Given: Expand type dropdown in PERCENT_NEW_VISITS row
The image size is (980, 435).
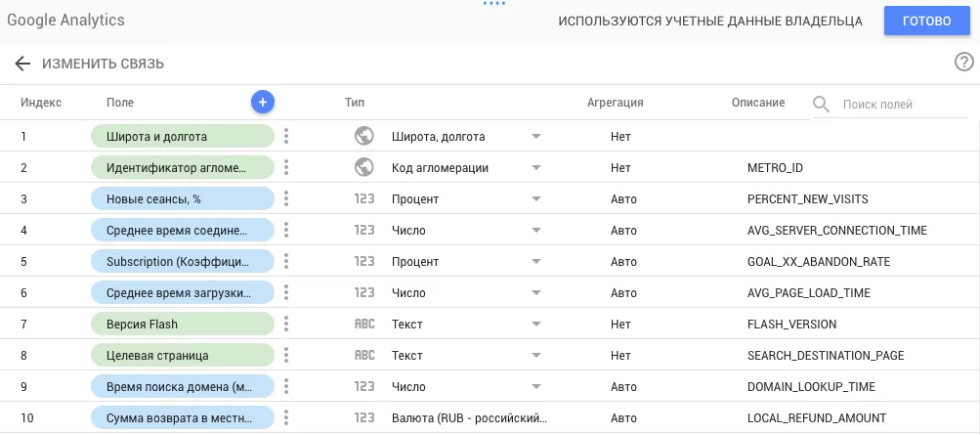Looking at the screenshot, I should [535, 199].
